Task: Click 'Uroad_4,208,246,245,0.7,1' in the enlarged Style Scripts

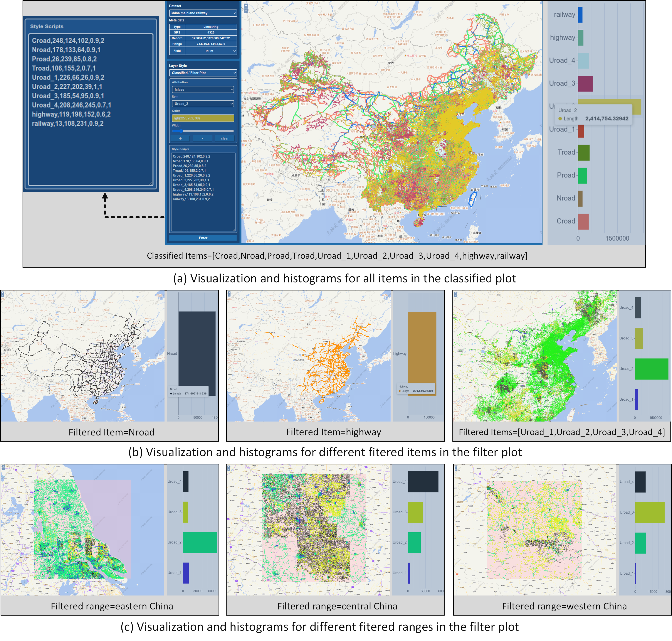Action: click(72, 105)
